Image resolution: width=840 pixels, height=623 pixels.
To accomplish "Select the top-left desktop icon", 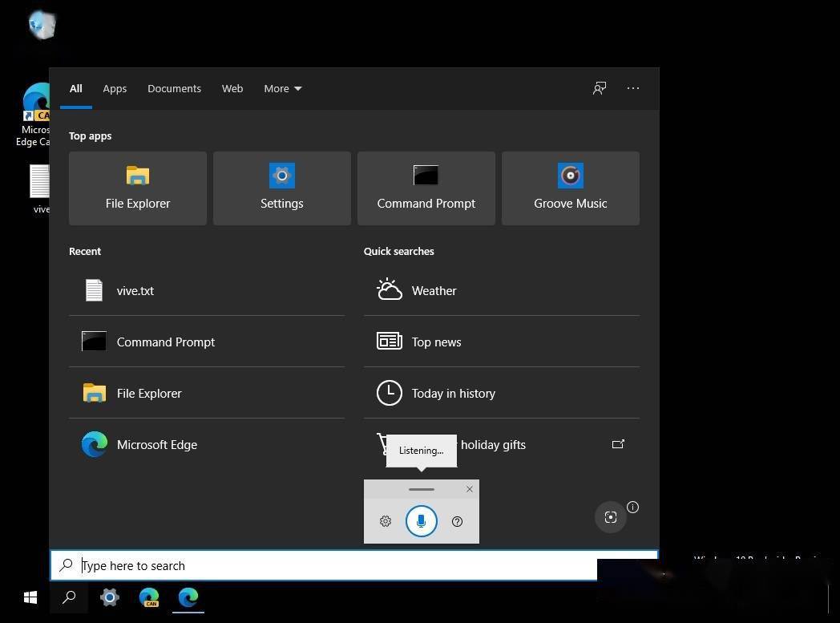I will (42, 25).
